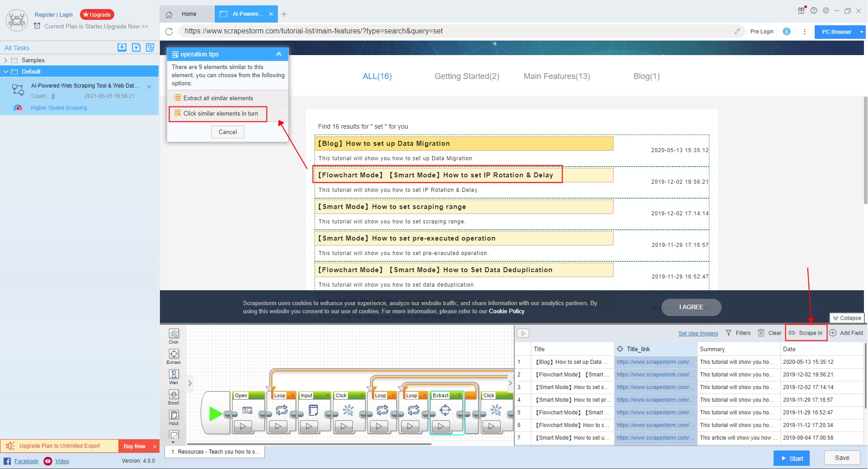Click the preview play icon above data table
The width and height of the screenshot is (868, 469).
(523, 333)
